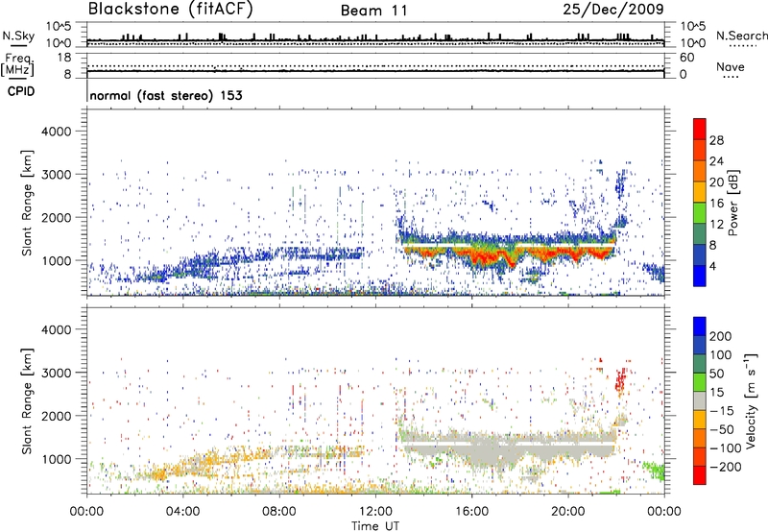Click the gray -15 to 15 velocity swatch
Image resolution: width=768 pixels, height=532 pixels.
[700, 401]
